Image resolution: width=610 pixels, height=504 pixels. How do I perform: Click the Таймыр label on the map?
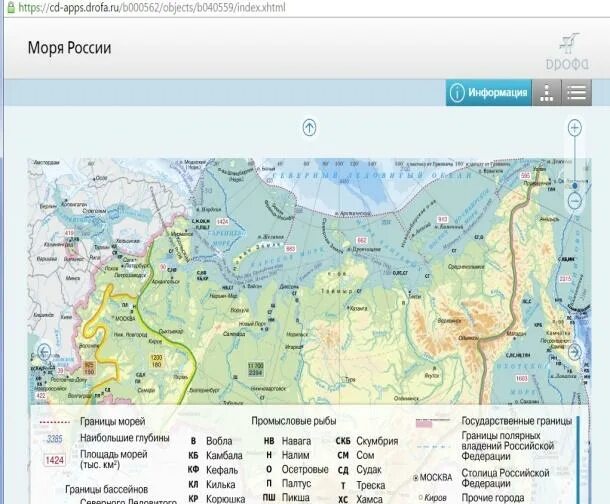[x=337, y=291]
